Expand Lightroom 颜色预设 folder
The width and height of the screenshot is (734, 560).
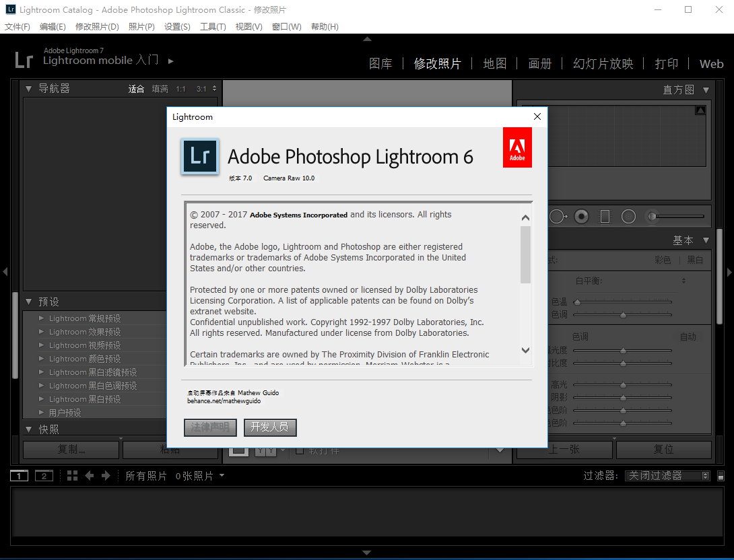[41, 358]
